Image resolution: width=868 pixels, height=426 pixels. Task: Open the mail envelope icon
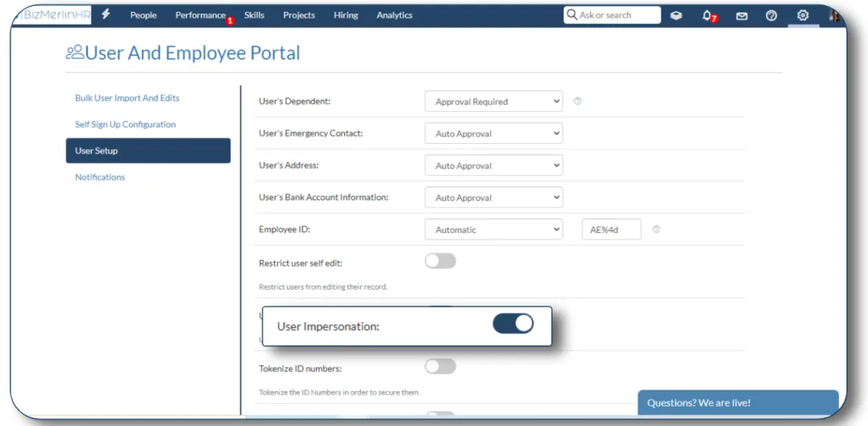(741, 16)
